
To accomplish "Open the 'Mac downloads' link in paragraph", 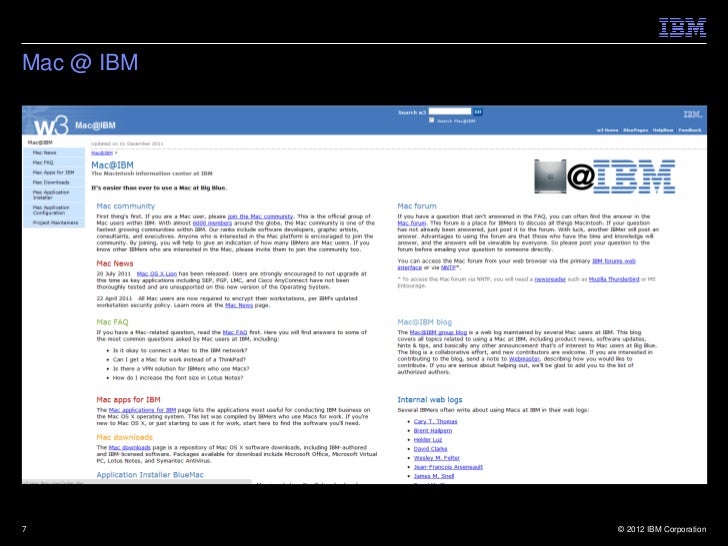I will tap(130, 448).
